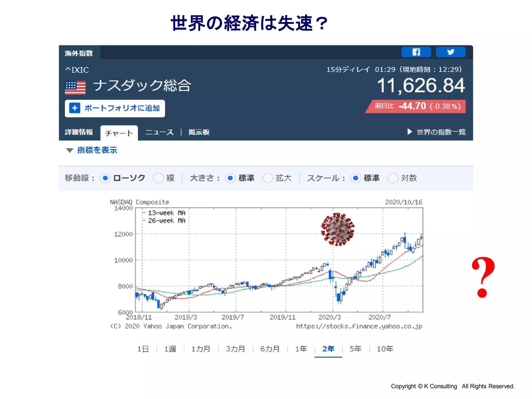Screen dimensions: 532x399
Task: Click K Consulting copyright notice
Action: point(453,386)
